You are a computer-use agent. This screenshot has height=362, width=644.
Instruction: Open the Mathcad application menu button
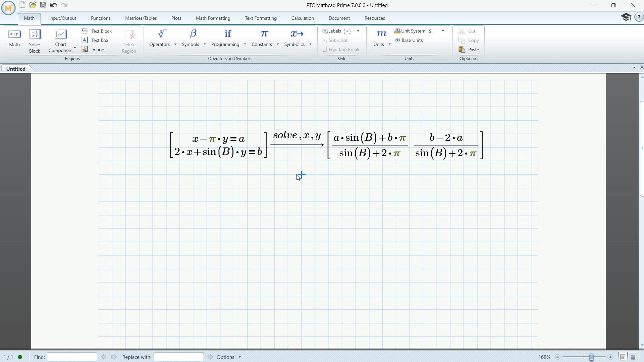coord(8,8)
